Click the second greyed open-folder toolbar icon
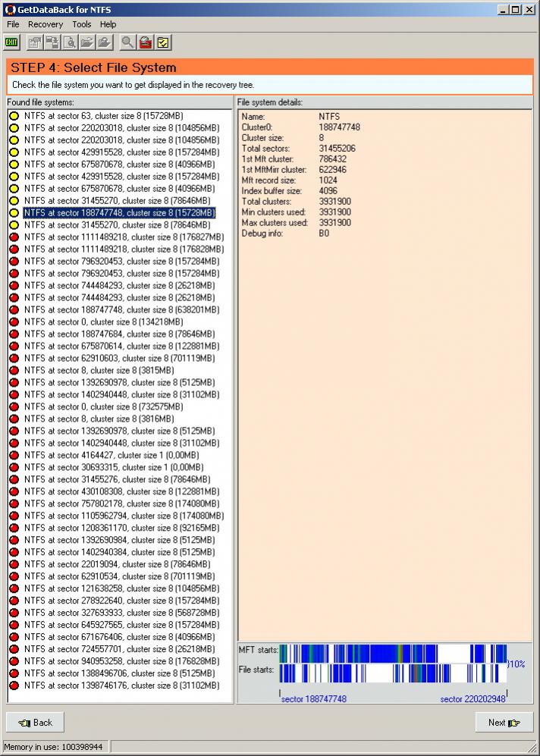 click(105, 42)
